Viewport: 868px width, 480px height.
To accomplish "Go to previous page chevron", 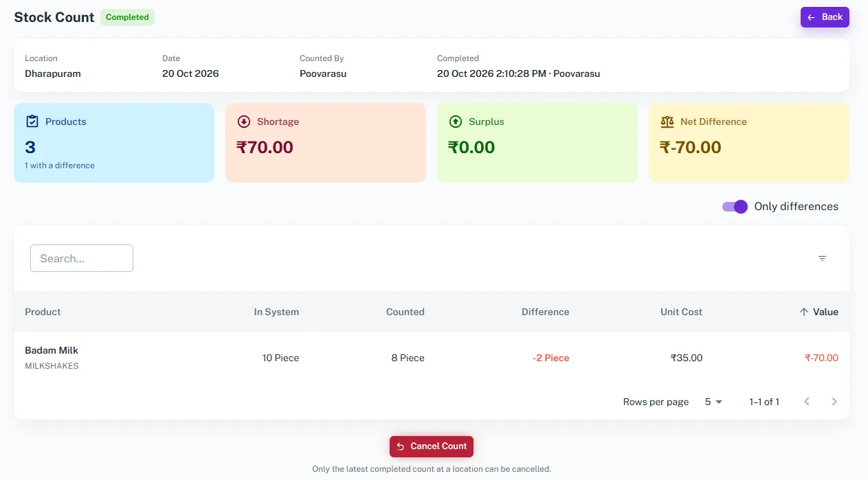I will [807, 402].
